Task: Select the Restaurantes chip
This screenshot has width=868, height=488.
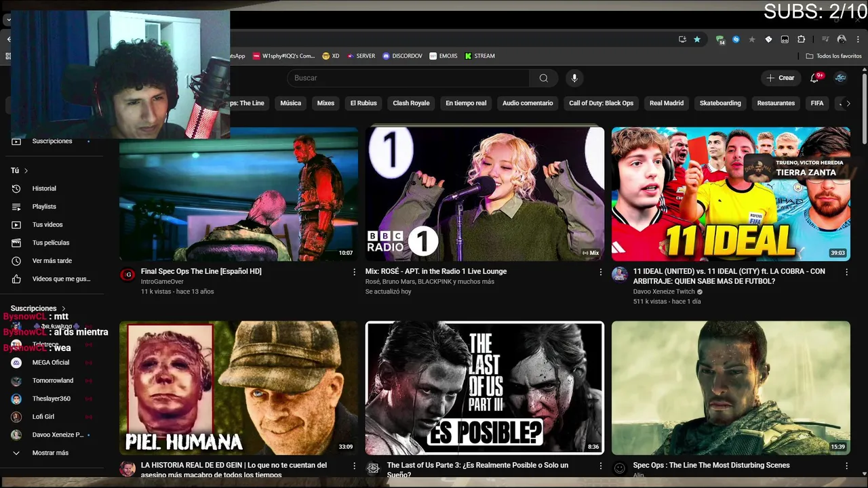Action: coord(776,103)
